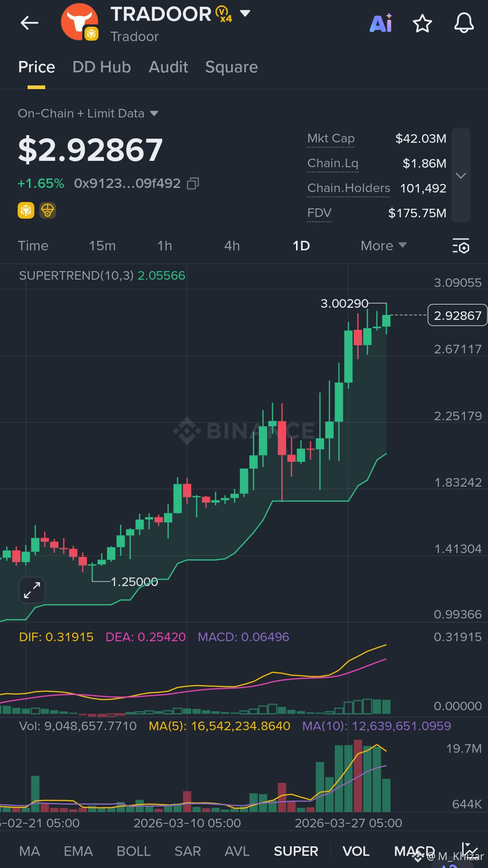
Task: Tap the FDV label
Action: coord(319,213)
